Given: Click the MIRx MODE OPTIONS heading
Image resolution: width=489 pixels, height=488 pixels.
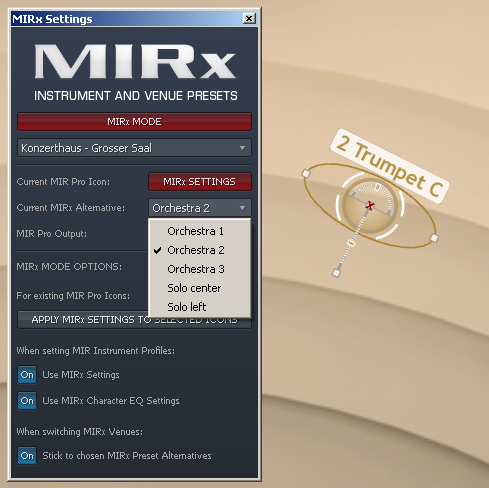Looking at the screenshot, I should 69,267.
